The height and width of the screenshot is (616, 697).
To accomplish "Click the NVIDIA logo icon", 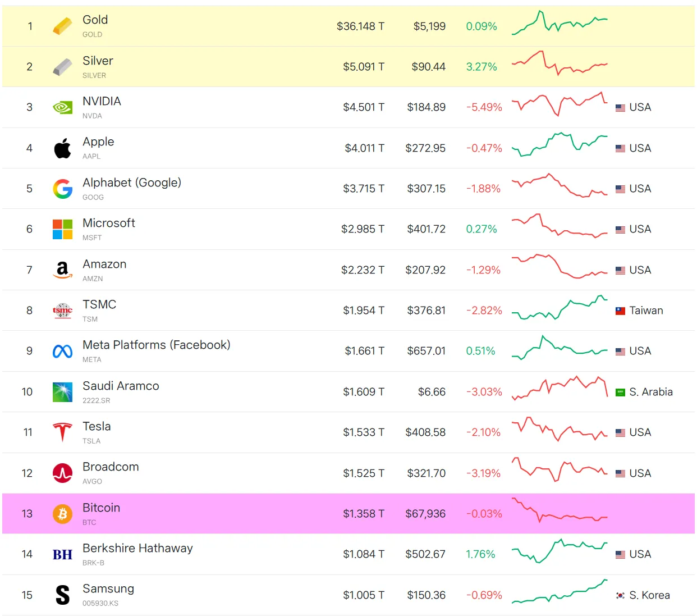I will point(62,107).
